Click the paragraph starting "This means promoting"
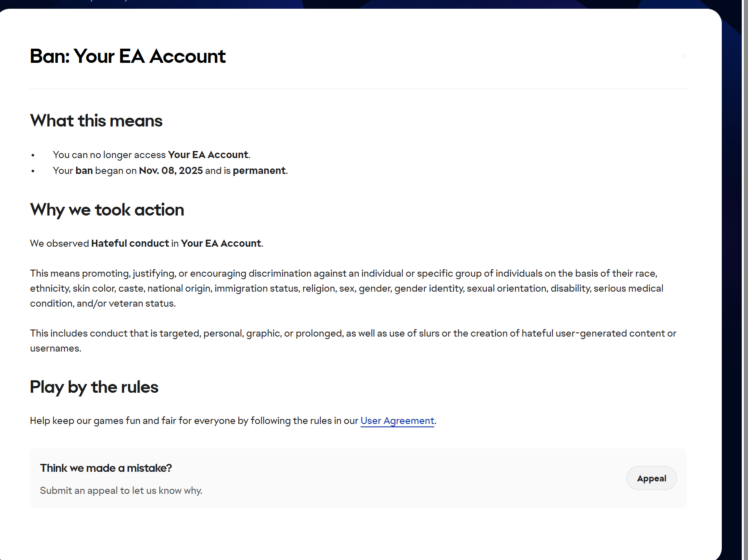This screenshot has width=748, height=560. point(347,288)
